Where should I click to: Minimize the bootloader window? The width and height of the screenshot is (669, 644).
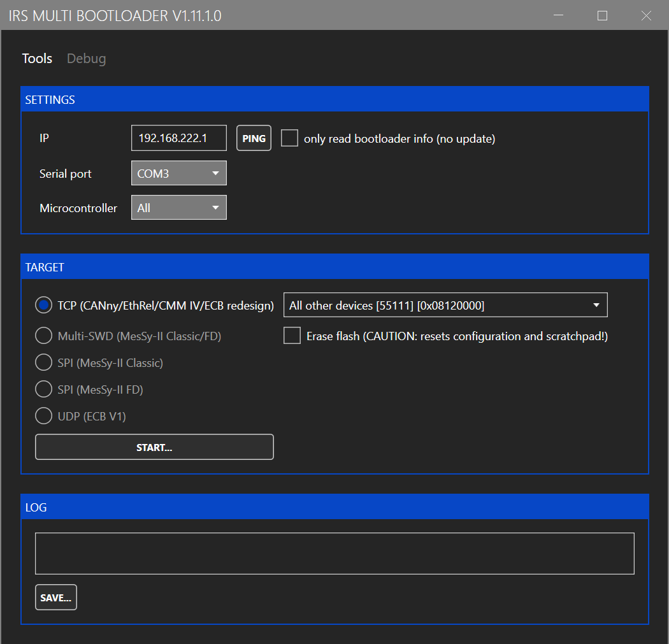click(559, 15)
